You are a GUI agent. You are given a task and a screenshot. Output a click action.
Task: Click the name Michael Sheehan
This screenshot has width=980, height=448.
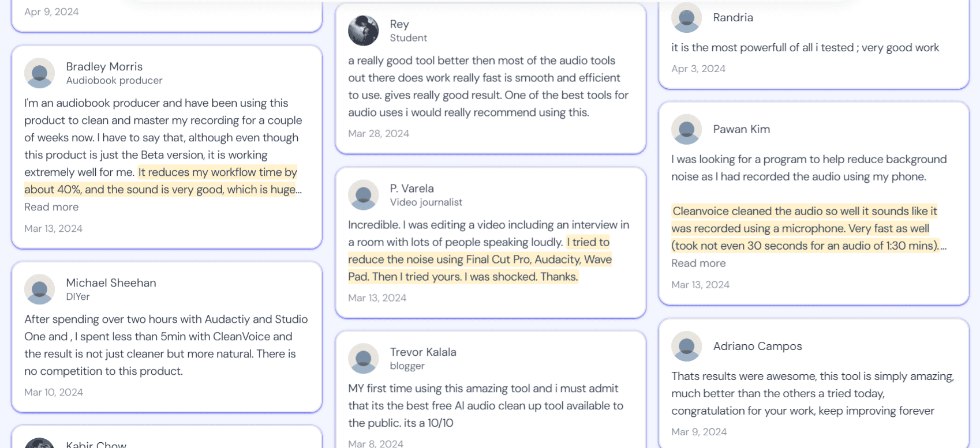point(111,283)
